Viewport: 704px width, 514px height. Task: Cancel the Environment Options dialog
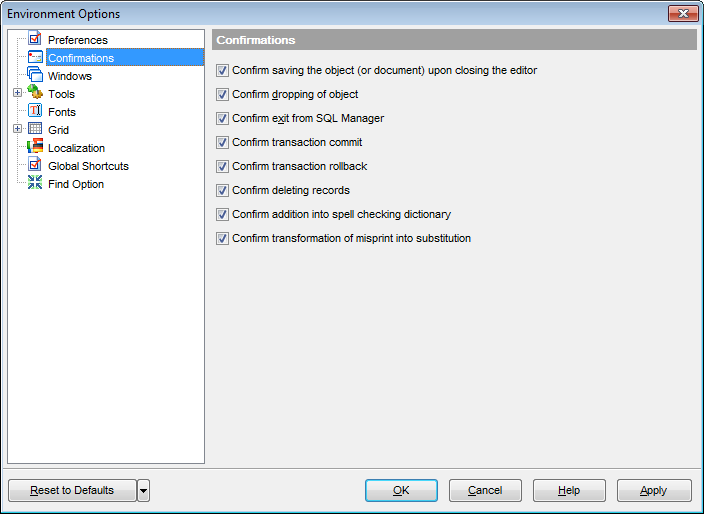pos(485,490)
